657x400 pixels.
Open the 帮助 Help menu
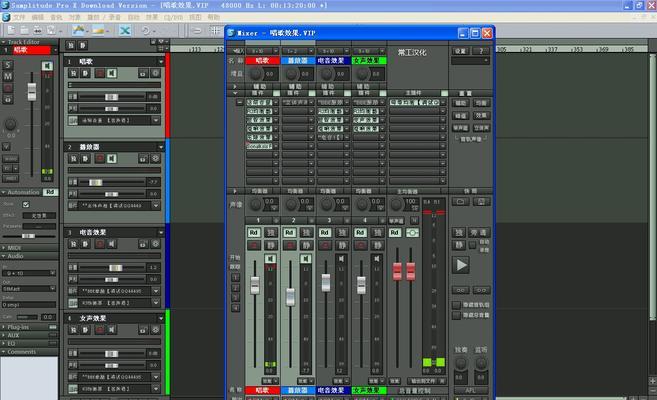click(213, 17)
